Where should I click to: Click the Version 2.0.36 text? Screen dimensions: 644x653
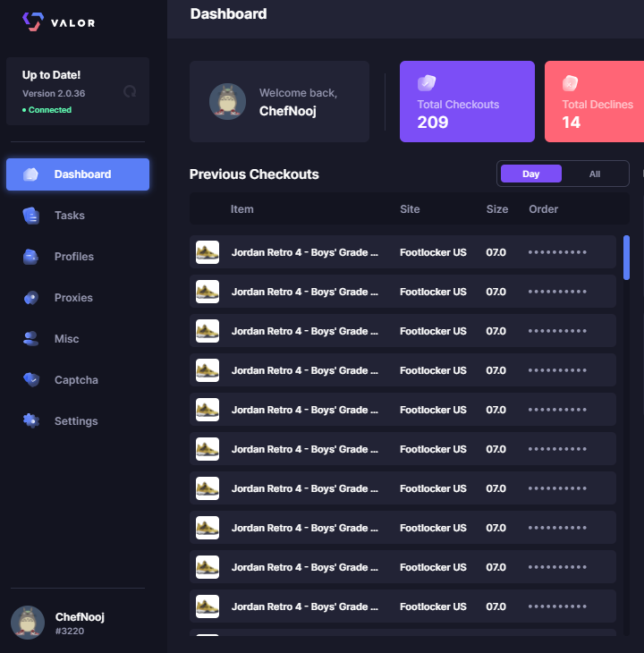click(x=54, y=93)
